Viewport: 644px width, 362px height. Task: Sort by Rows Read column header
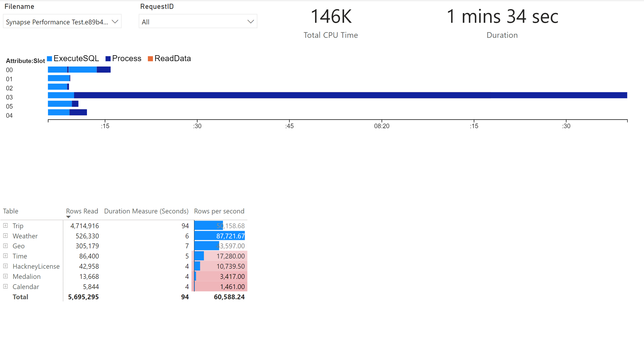82,211
